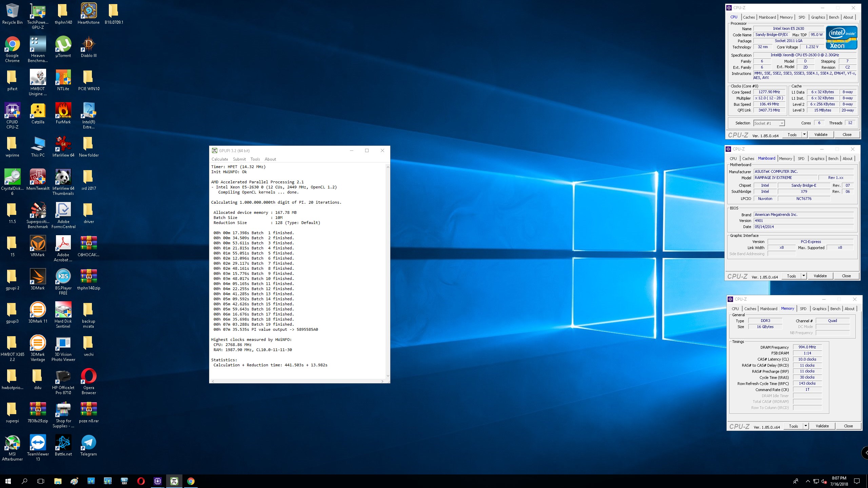
Task: Select the VRMark desktop icon
Action: 38,246
